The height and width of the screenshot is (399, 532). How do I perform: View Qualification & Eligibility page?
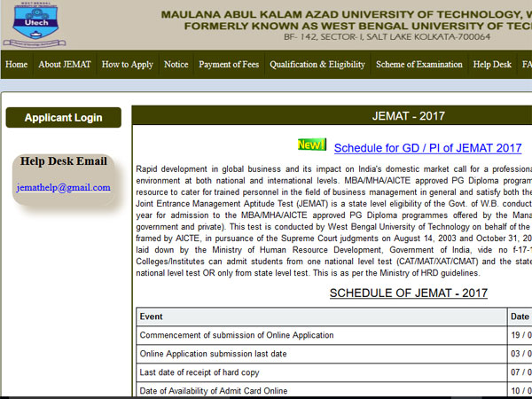tap(317, 65)
